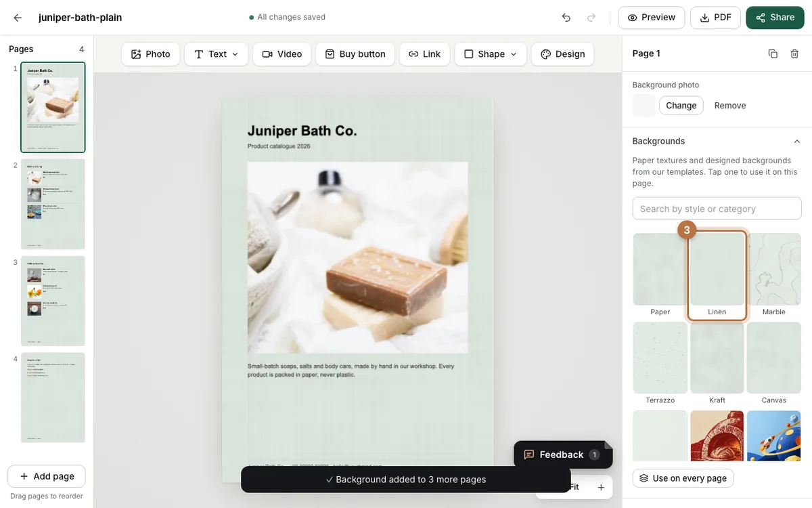This screenshot has width=812, height=508.
Task: Open the Shape dropdown
Action: click(x=491, y=54)
